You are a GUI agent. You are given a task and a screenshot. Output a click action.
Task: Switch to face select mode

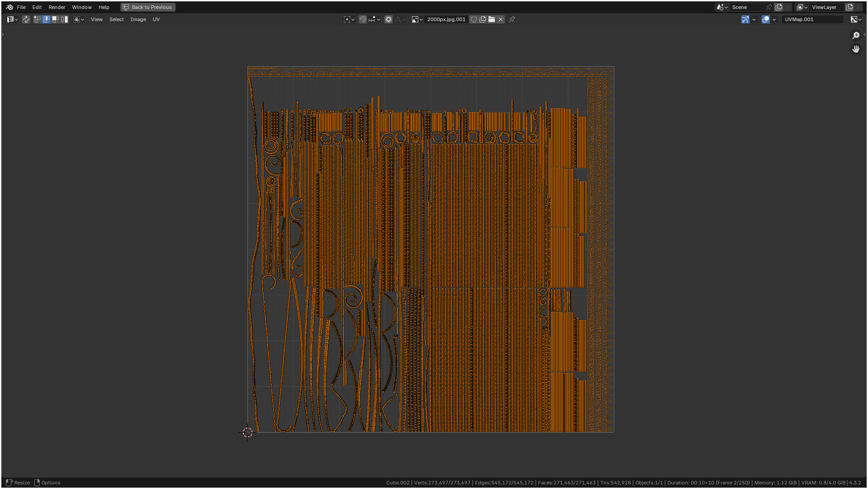[x=55, y=19]
